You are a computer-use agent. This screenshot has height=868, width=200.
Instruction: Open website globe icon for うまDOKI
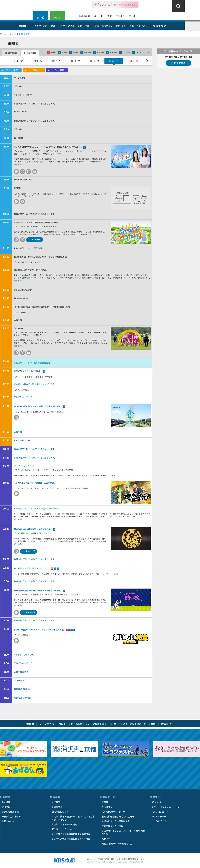pyautogui.click(x=16, y=353)
